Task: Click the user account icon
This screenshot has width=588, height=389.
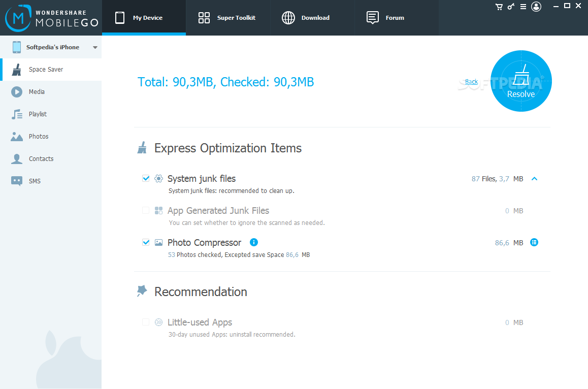Action: point(536,7)
